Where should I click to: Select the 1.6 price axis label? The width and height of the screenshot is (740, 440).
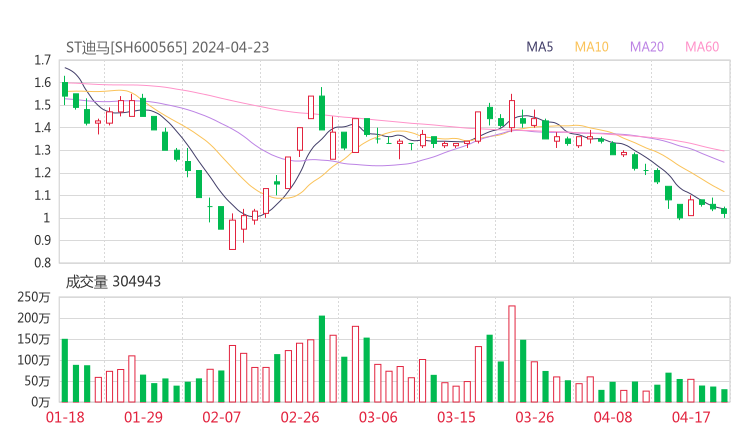click(x=42, y=83)
